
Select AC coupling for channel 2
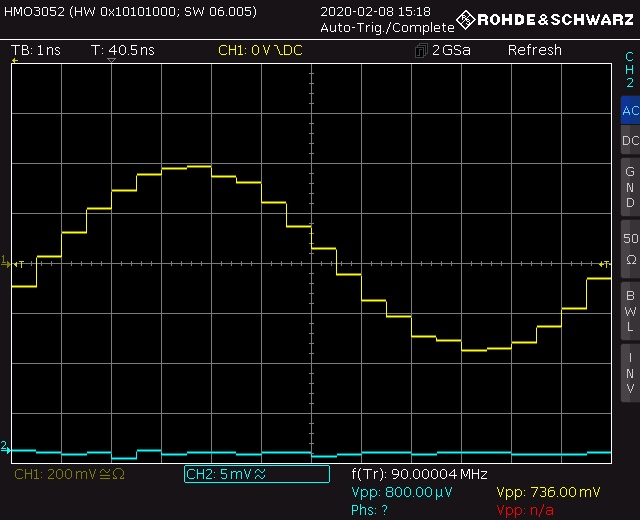629,111
